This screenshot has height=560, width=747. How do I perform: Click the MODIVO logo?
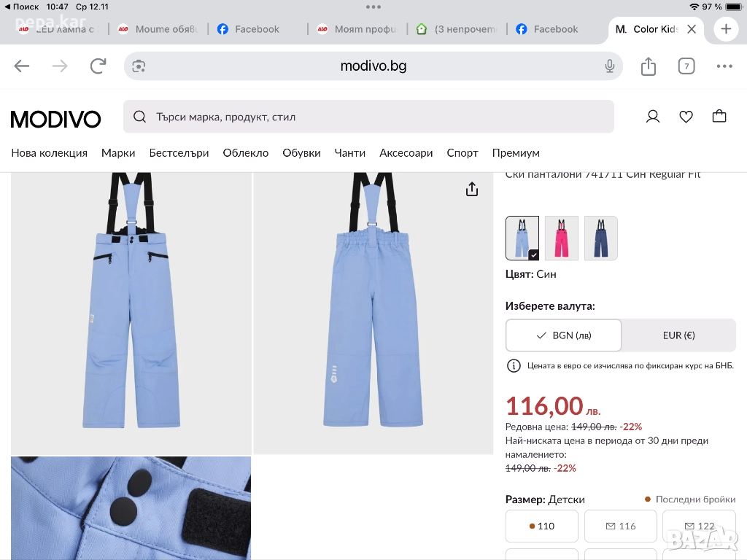(x=56, y=119)
